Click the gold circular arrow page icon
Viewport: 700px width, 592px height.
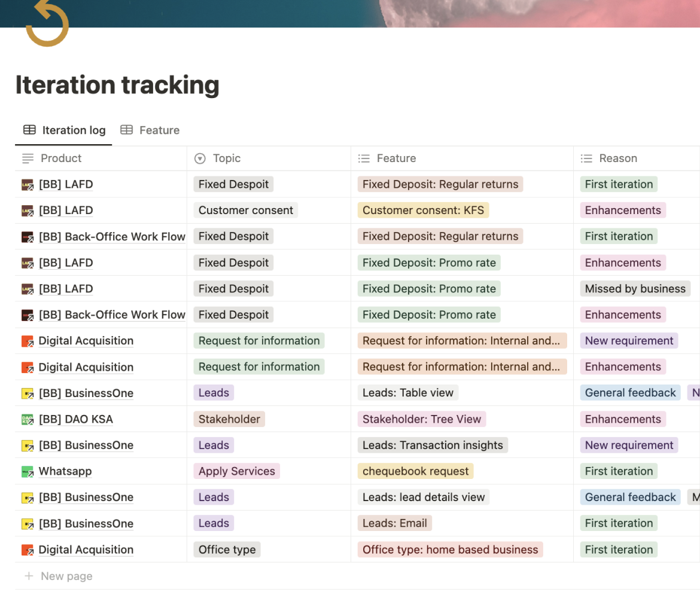(47, 24)
